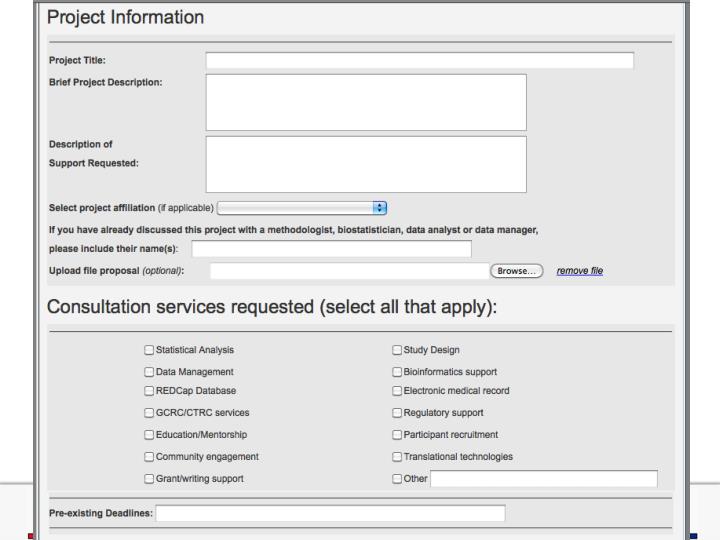720x540 pixels.
Task: Enable the REDCap Database checkbox
Action: [x=149, y=391]
